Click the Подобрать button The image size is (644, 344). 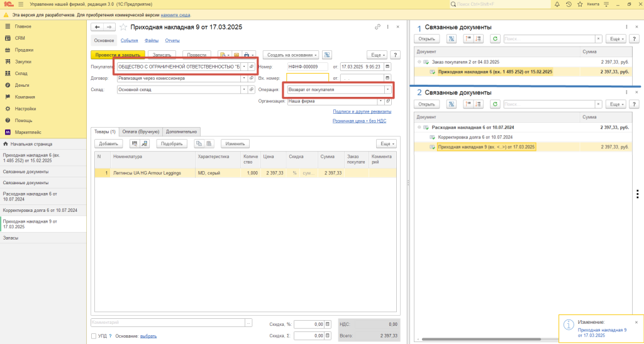coord(172,143)
